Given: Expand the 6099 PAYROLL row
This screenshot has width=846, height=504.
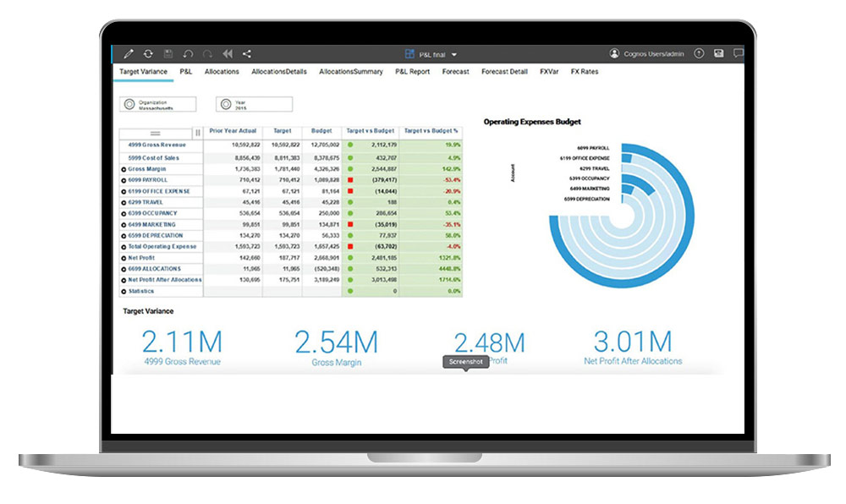Looking at the screenshot, I should pos(124,181).
